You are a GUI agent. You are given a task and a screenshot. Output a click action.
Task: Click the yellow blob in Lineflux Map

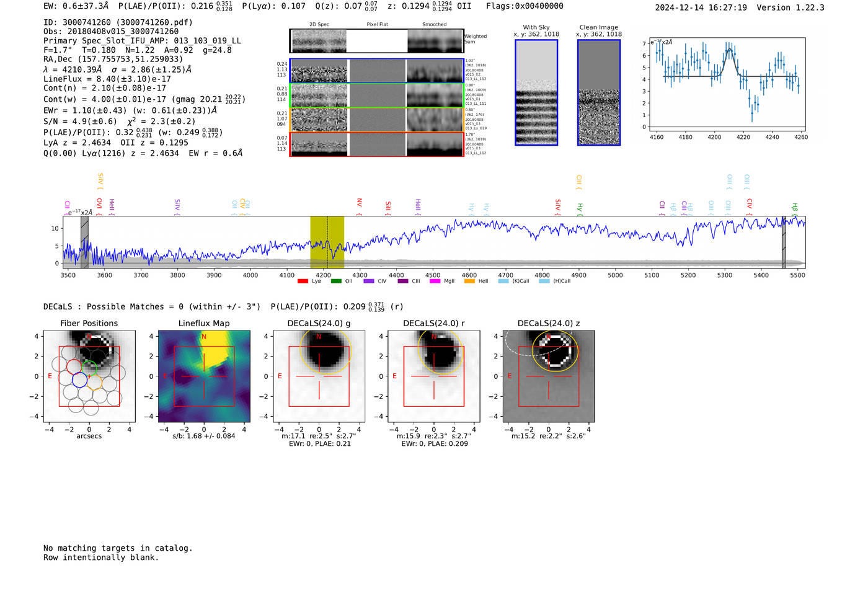point(215,348)
